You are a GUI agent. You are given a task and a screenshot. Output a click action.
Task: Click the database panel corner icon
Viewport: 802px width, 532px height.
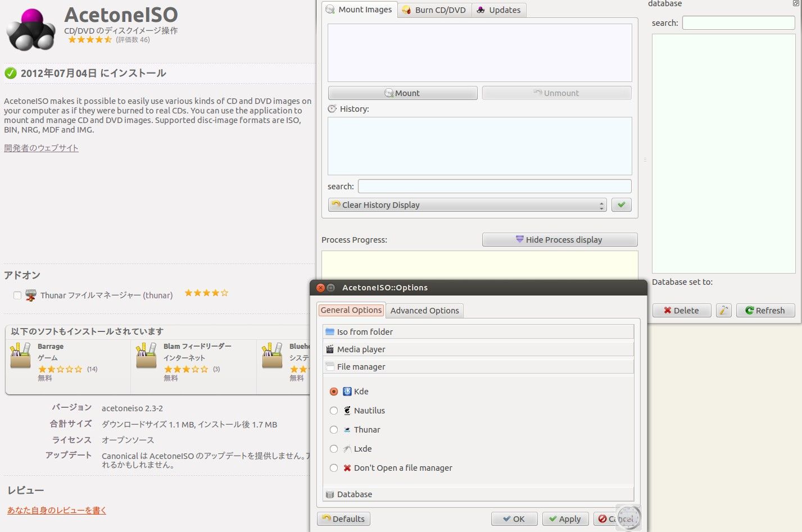[x=795, y=3]
